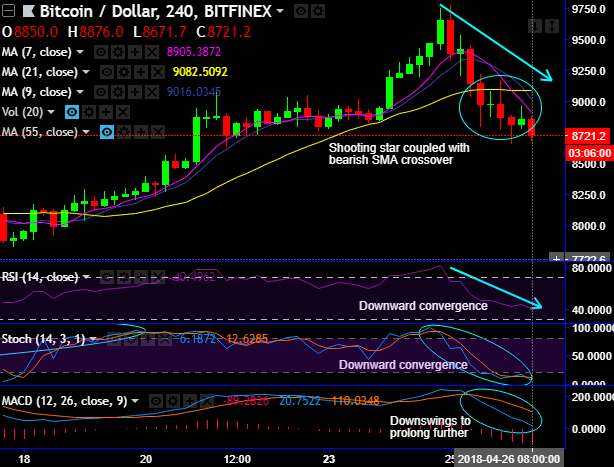The height and width of the screenshot is (467, 614).
Task: Click the blue value 9016.0345
Action: point(194,92)
